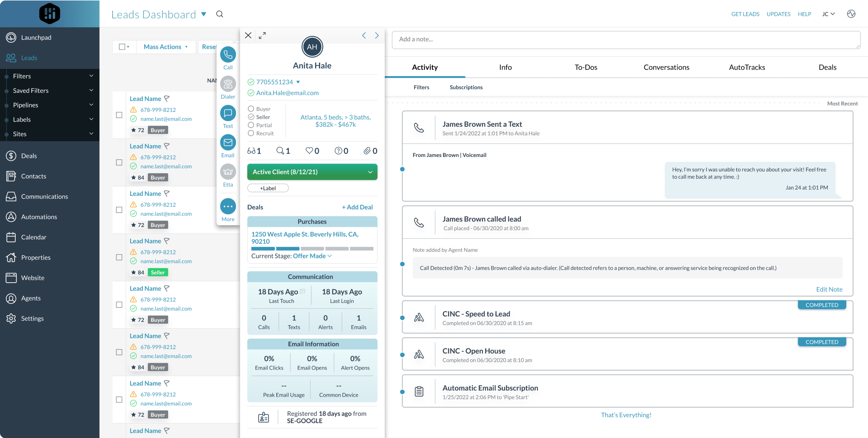Select the Seller radio option
The image size is (868, 438).
tap(251, 117)
